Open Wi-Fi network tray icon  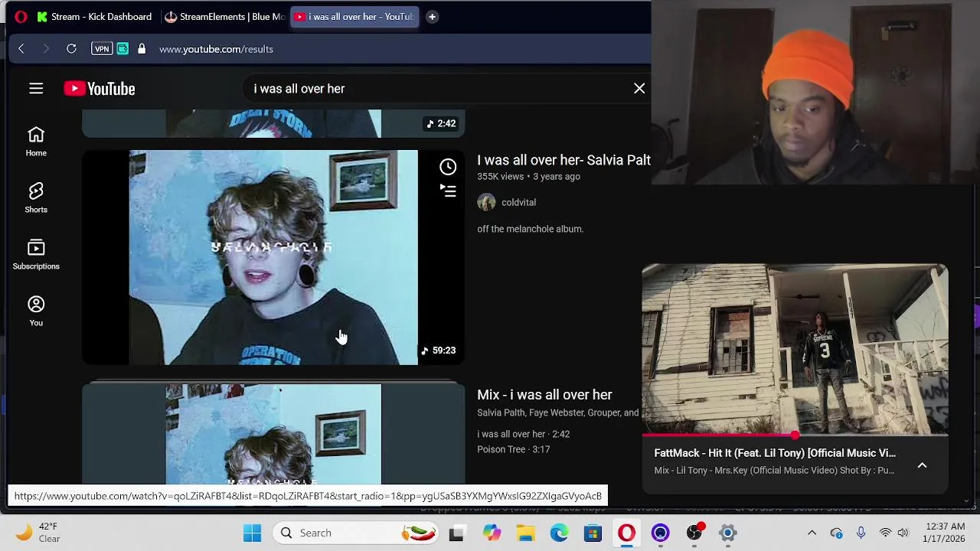tap(885, 533)
